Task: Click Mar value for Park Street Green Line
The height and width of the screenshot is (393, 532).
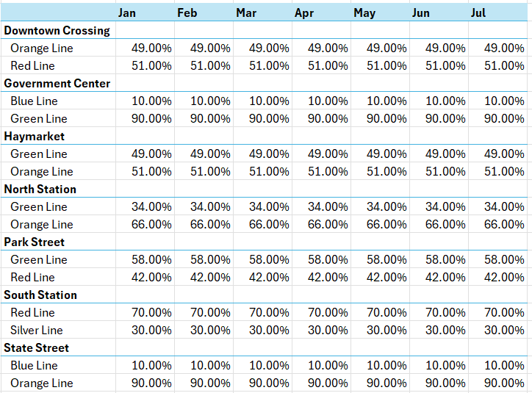Action: point(269,259)
